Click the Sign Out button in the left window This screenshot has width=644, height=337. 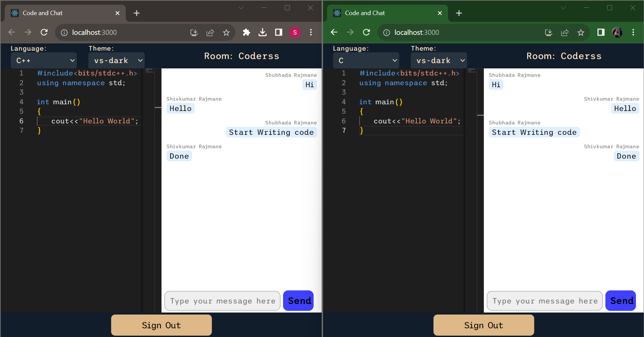[x=161, y=325]
